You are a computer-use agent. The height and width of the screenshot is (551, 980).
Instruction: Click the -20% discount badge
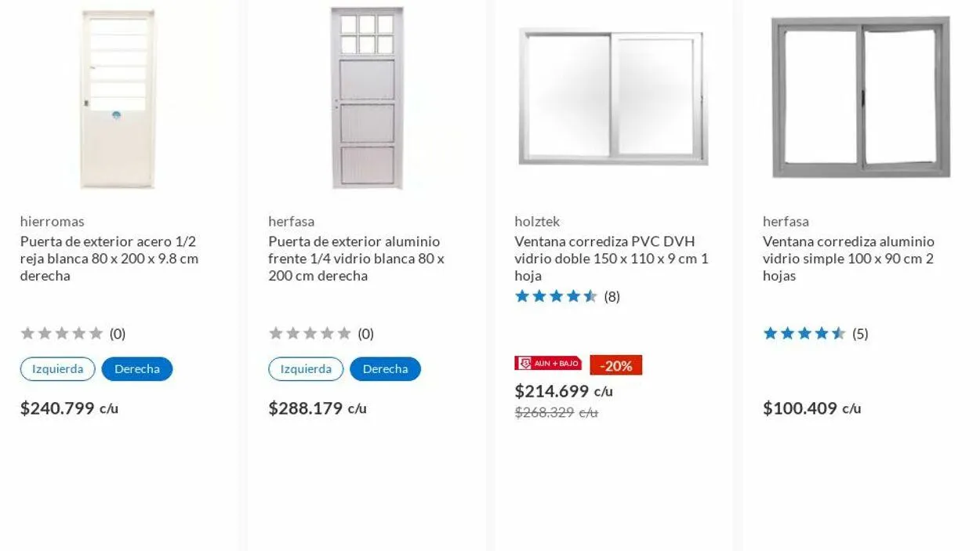coord(616,366)
